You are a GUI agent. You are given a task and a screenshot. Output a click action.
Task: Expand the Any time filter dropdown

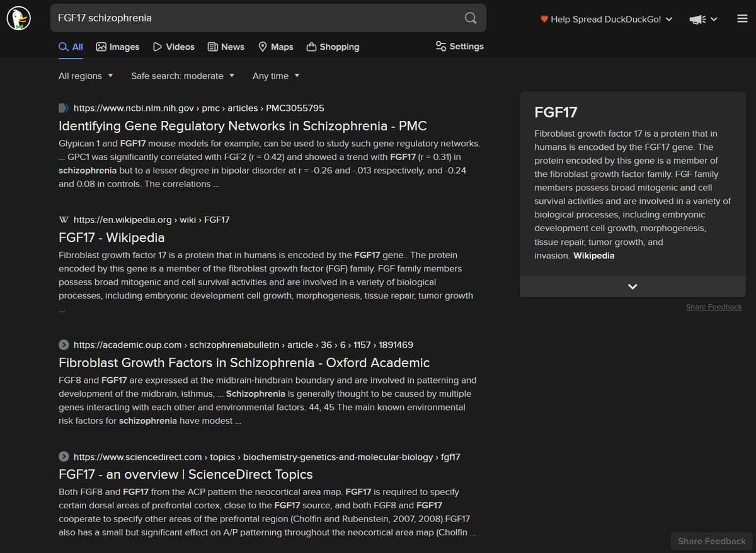[275, 76]
